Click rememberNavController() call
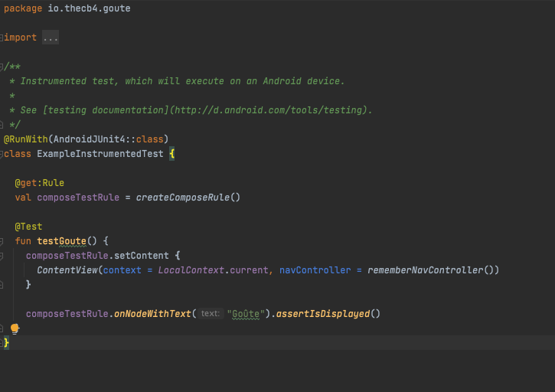Viewport: 555px width, 392px height. point(430,270)
